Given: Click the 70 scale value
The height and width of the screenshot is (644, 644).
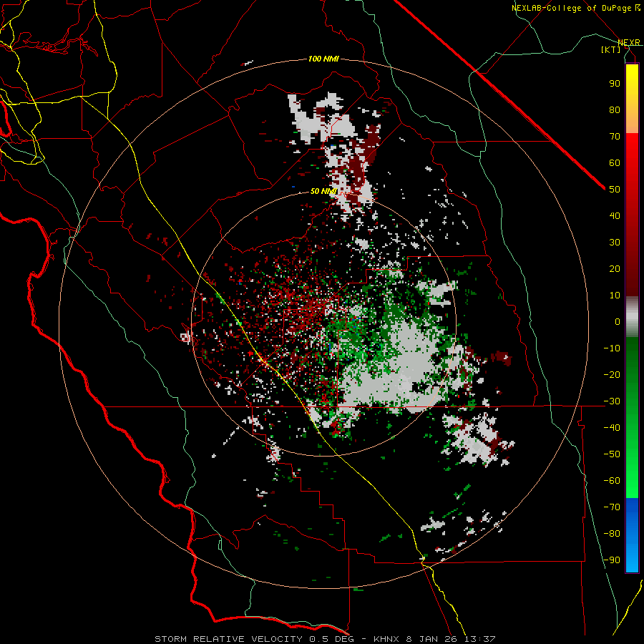Looking at the screenshot, I should coord(615,137).
